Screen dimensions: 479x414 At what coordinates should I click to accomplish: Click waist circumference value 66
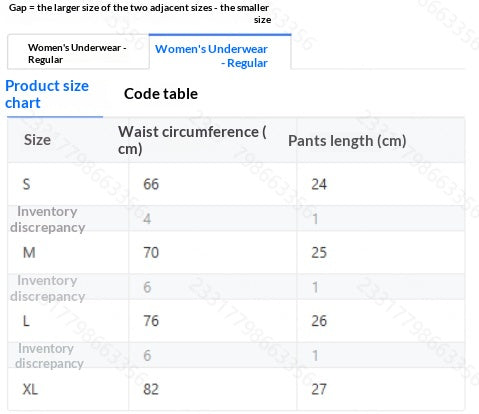pyautogui.click(x=151, y=184)
